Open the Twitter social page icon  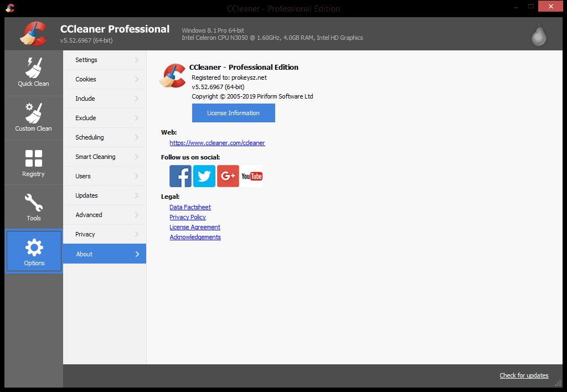pos(204,176)
